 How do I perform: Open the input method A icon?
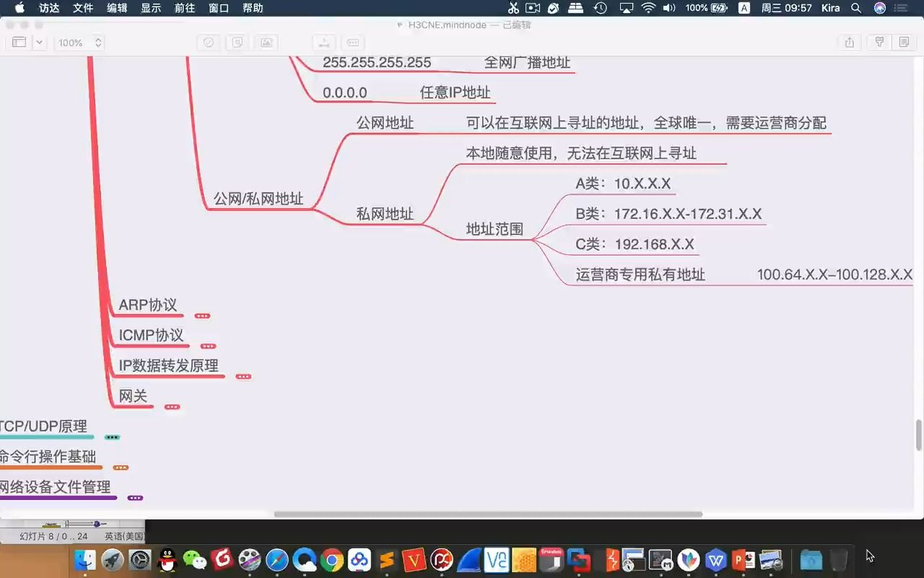click(744, 8)
